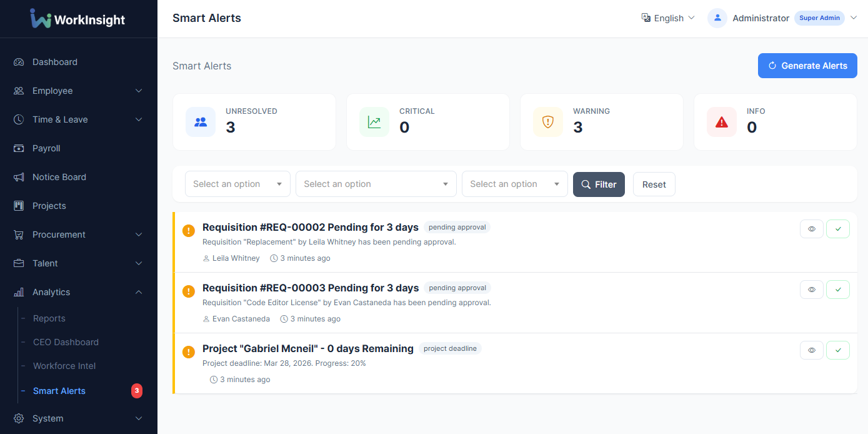868x434 pixels.
Task: Preview the Gabriel Mcneil deadline alert with the eye icon
Action: pos(811,350)
